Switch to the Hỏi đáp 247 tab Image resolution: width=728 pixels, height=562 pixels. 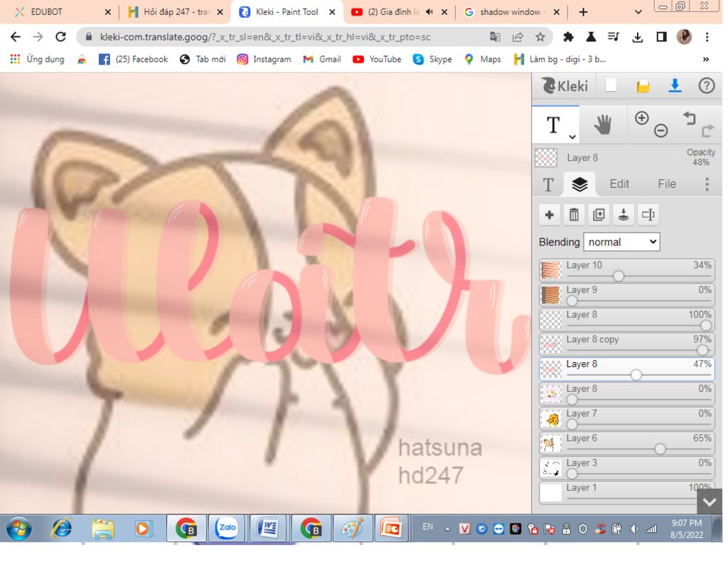tap(176, 12)
